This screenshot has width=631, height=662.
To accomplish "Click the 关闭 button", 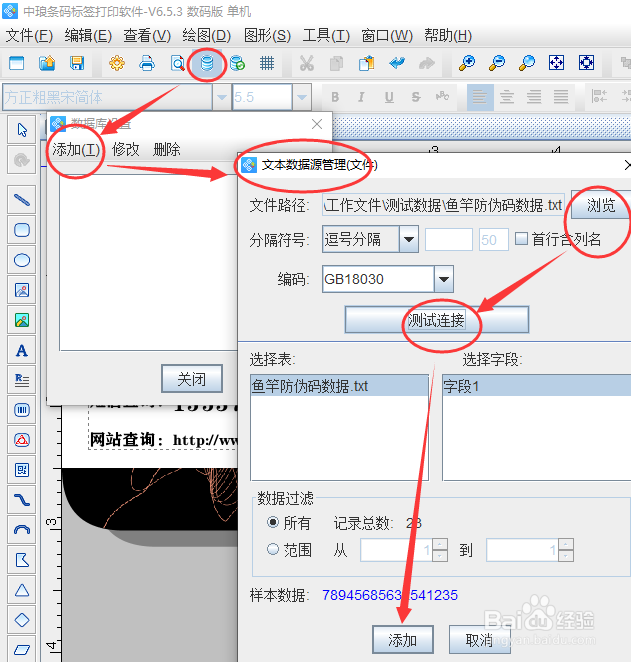I will click(192, 379).
